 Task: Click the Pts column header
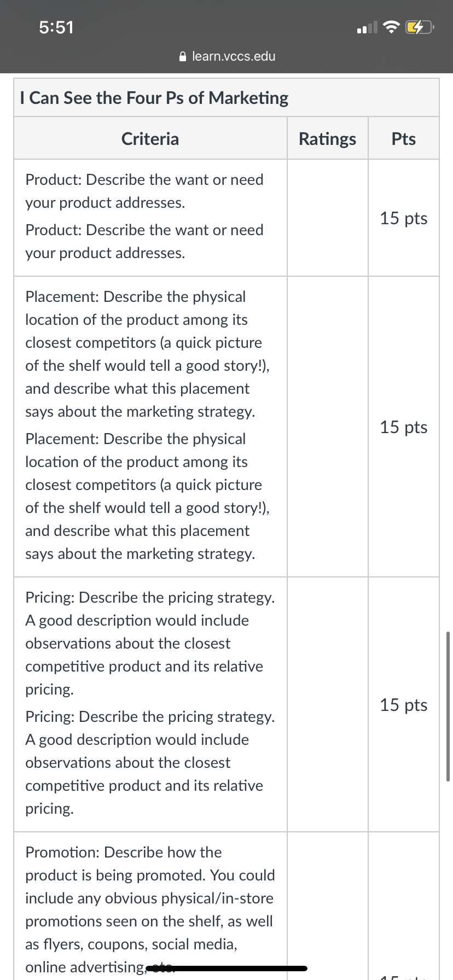[x=404, y=139]
